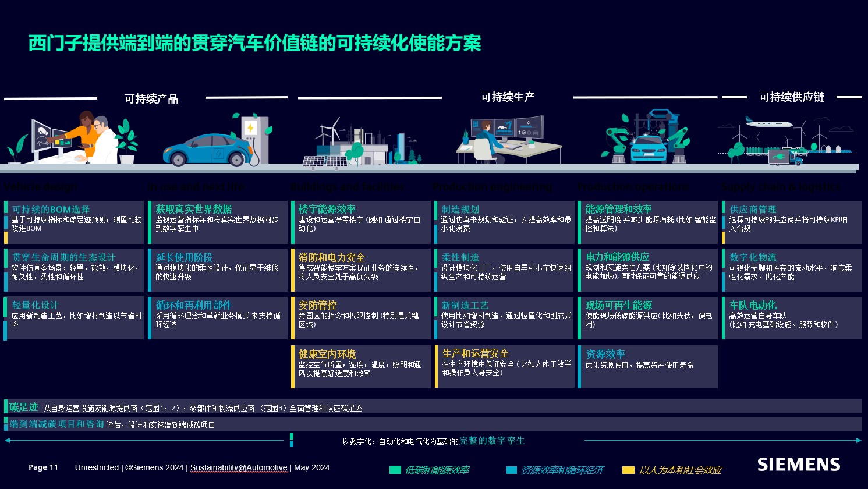Click the yellow 以人为本和社会效应 legend swatch
Viewport: 868px width, 489px height.
[628, 470]
